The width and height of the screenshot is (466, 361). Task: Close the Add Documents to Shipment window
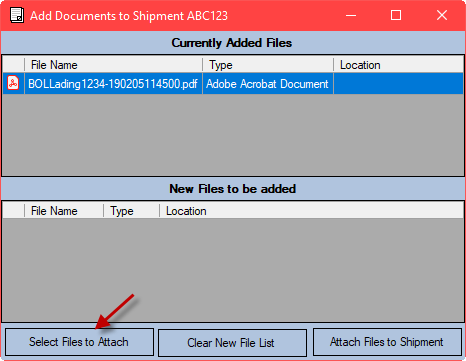[442, 15]
